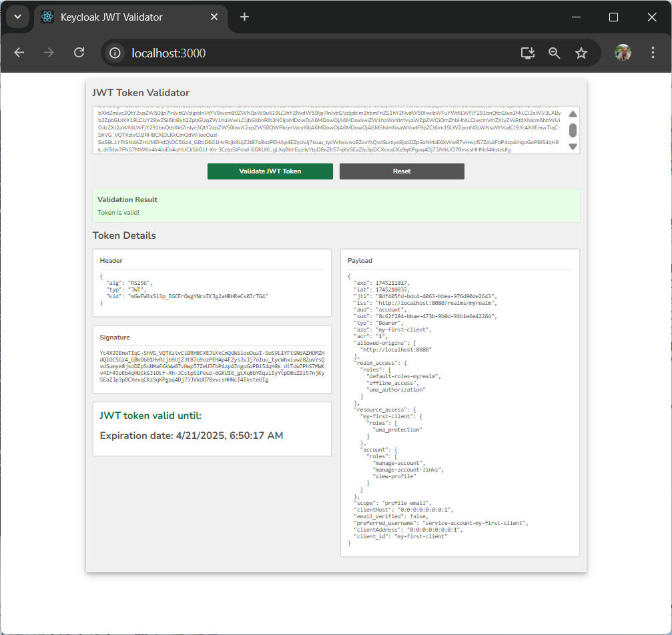Click 'JWT token valid until:' heading
This screenshot has width=672, height=635.
150,416
